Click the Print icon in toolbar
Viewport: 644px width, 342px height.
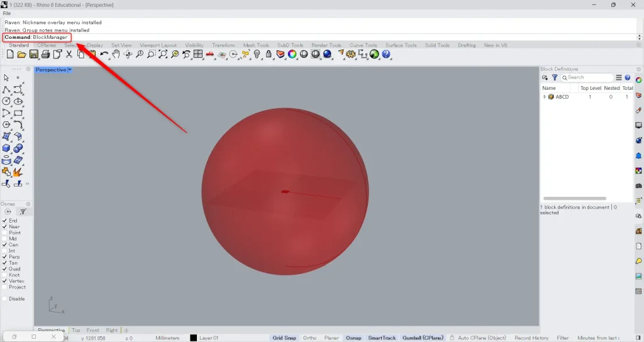(x=45, y=55)
